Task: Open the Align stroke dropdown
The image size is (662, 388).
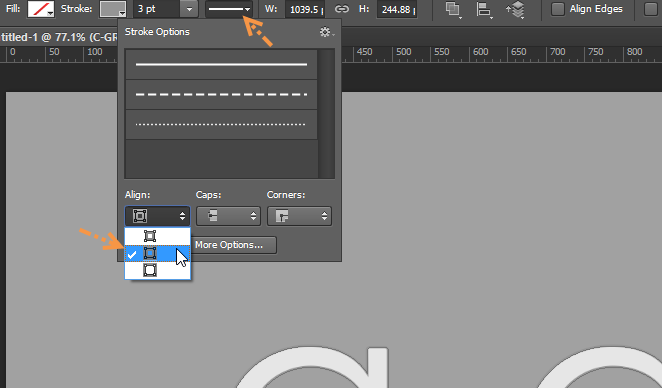Action: pyautogui.click(x=157, y=216)
